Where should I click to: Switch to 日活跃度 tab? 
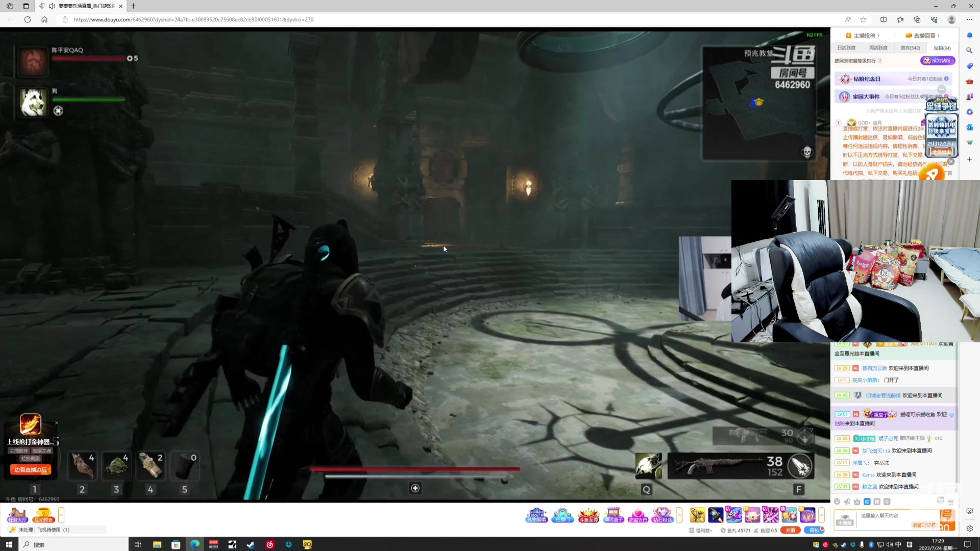(x=846, y=48)
